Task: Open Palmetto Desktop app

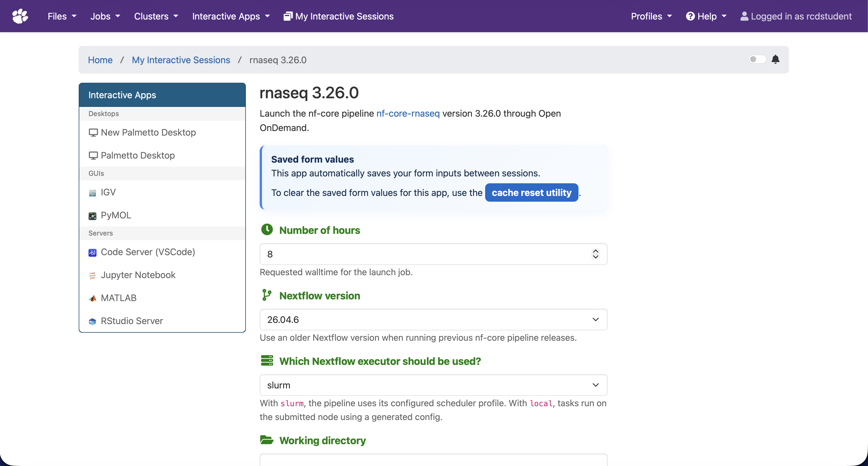Action: coord(162,155)
